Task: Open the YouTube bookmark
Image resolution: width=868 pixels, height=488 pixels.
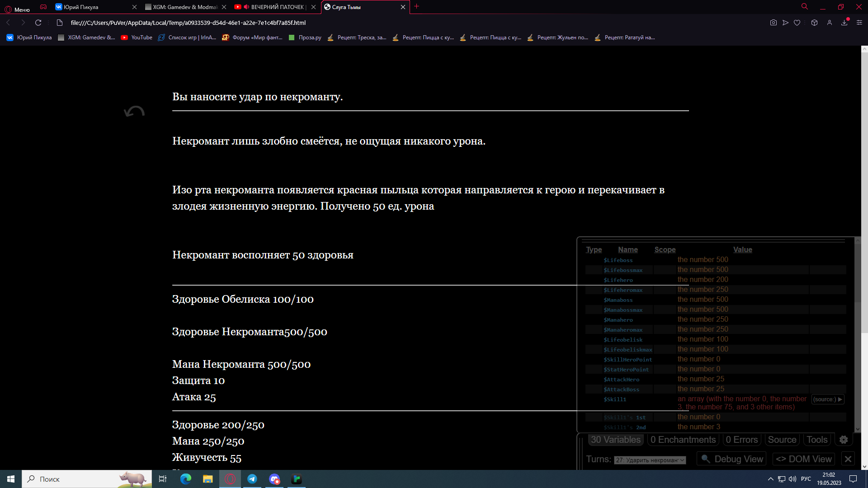Action: 137,38
